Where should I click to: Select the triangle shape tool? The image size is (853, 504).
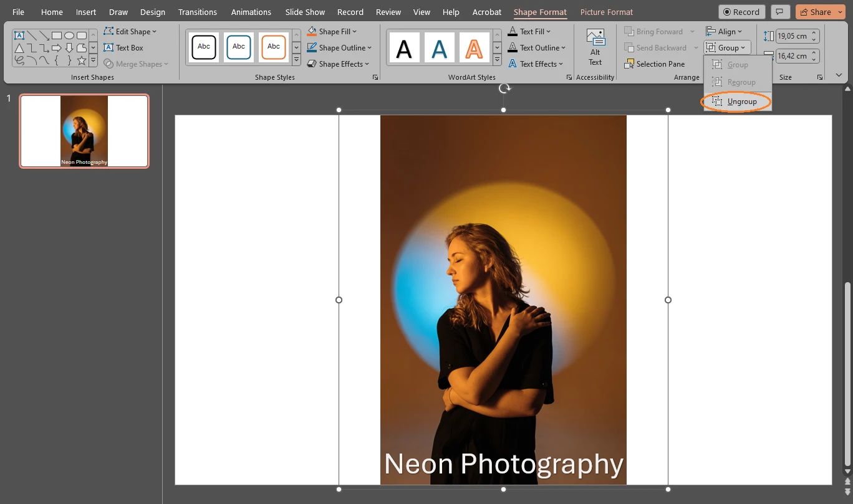(19, 48)
